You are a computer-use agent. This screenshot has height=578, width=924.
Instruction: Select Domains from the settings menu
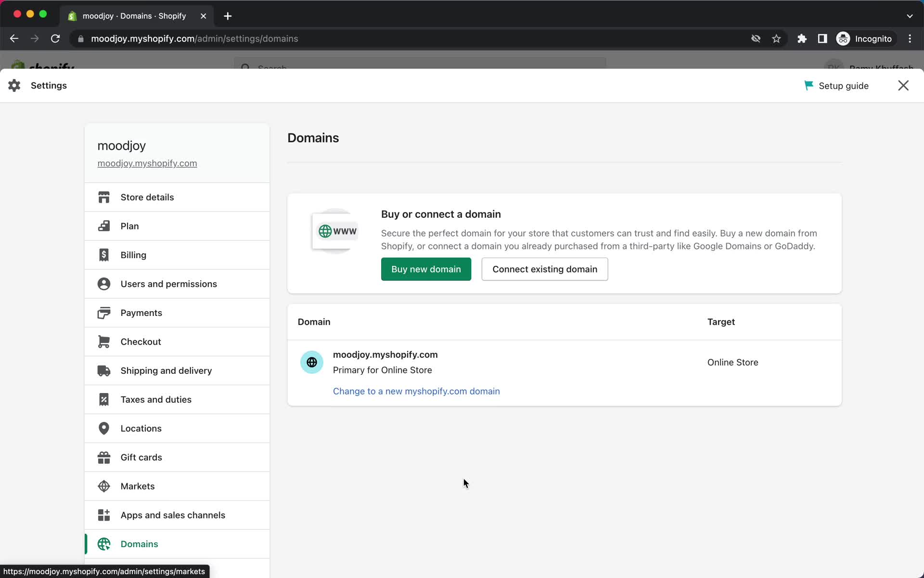(139, 544)
